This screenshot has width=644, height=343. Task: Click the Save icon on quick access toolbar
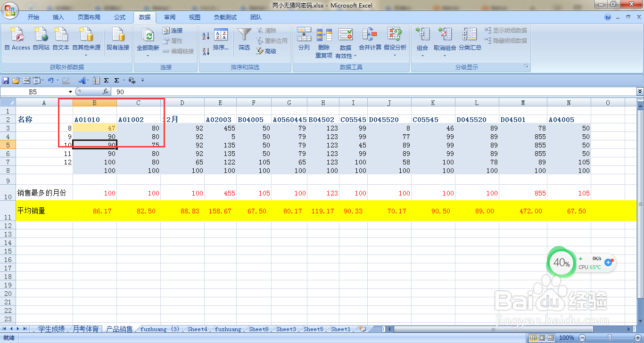(x=5, y=80)
